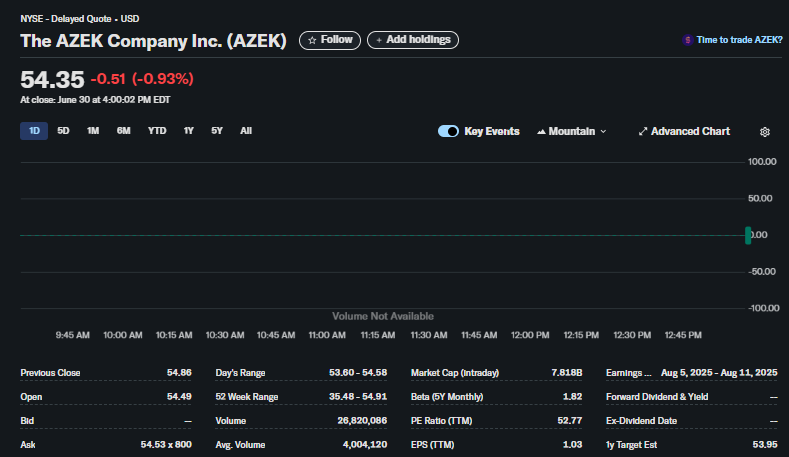Click the Ex-Dividend Date label
The height and width of the screenshot is (457, 789).
(x=641, y=421)
